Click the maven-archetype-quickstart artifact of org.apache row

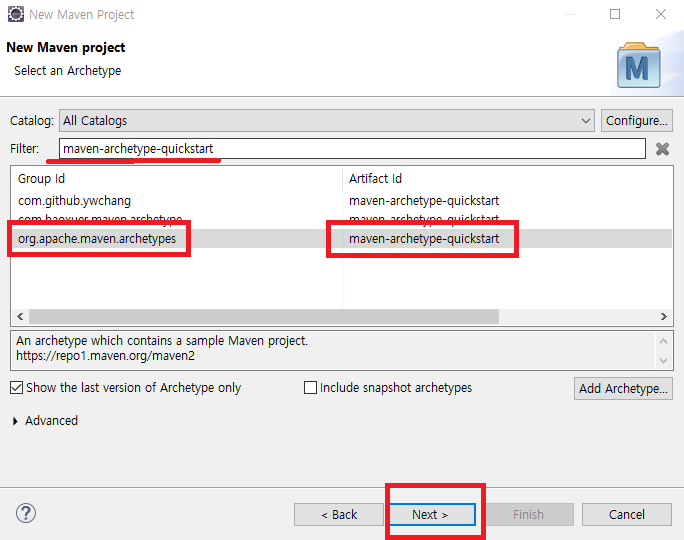pyautogui.click(x=424, y=239)
